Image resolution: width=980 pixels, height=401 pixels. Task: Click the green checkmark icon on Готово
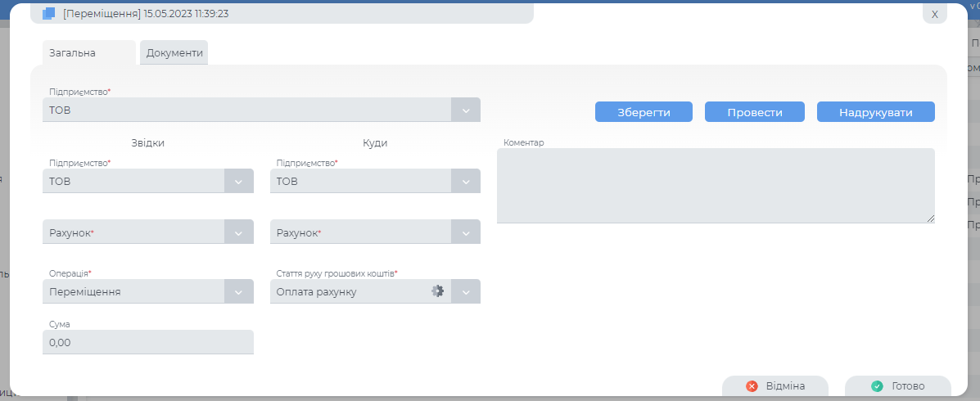coord(877,386)
